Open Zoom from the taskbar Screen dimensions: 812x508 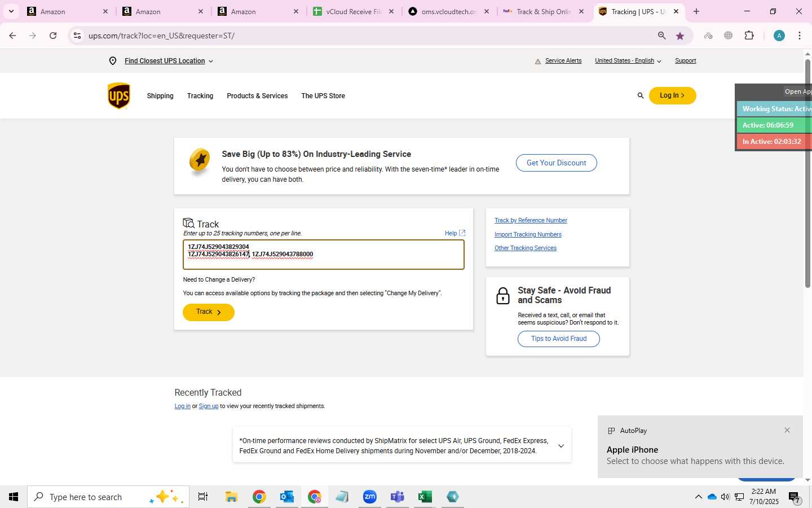pyautogui.click(x=370, y=497)
